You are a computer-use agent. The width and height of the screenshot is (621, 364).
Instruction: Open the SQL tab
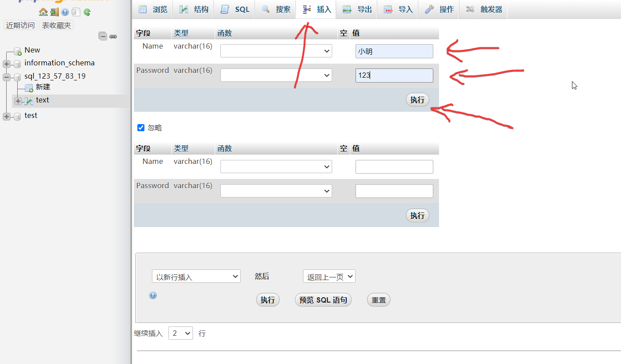[235, 9]
